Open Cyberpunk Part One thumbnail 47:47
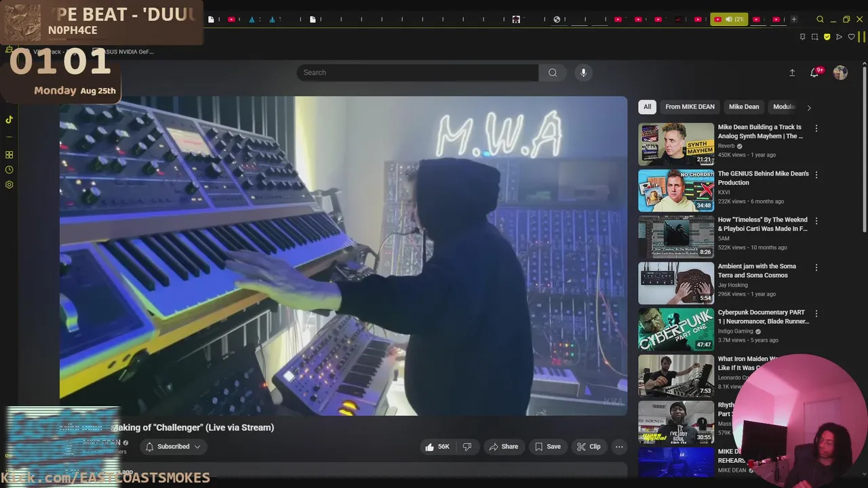 pos(676,329)
